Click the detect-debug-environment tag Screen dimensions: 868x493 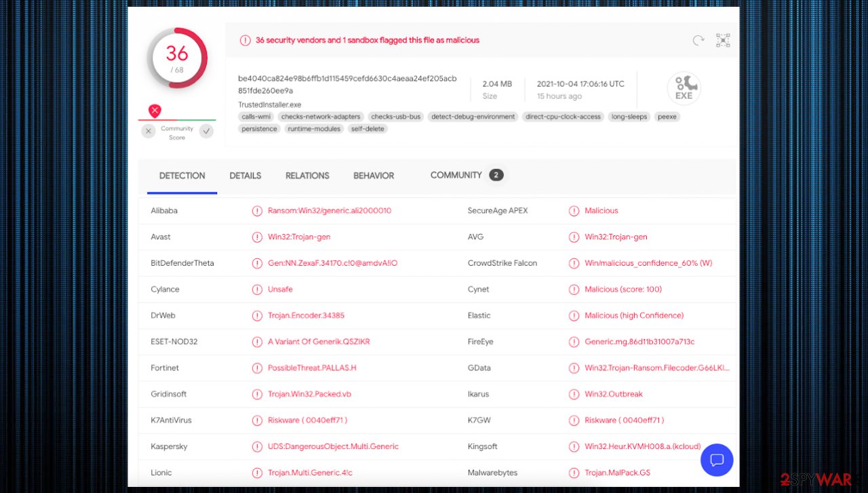(x=473, y=117)
